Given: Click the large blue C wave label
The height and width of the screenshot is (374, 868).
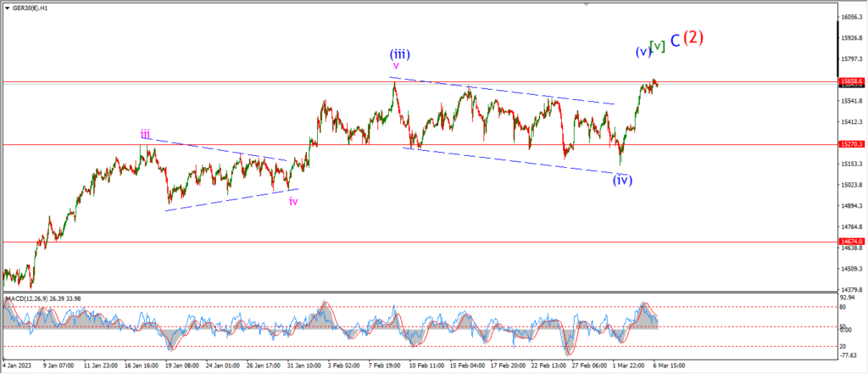Looking at the screenshot, I should click(x=675, y=41).
